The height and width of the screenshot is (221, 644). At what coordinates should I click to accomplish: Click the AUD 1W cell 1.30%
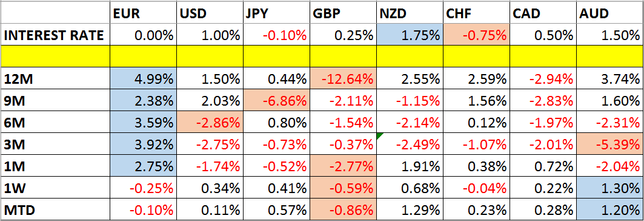pyautogui.click(x=611, y=188)
